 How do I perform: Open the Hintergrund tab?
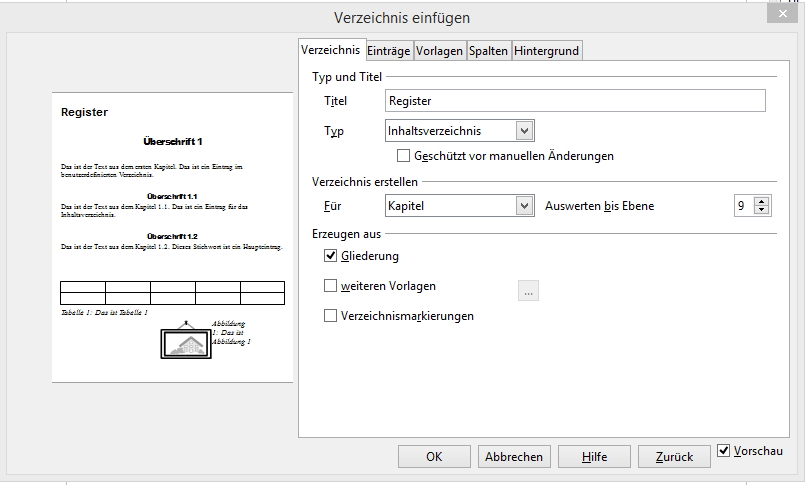(546, 51)
